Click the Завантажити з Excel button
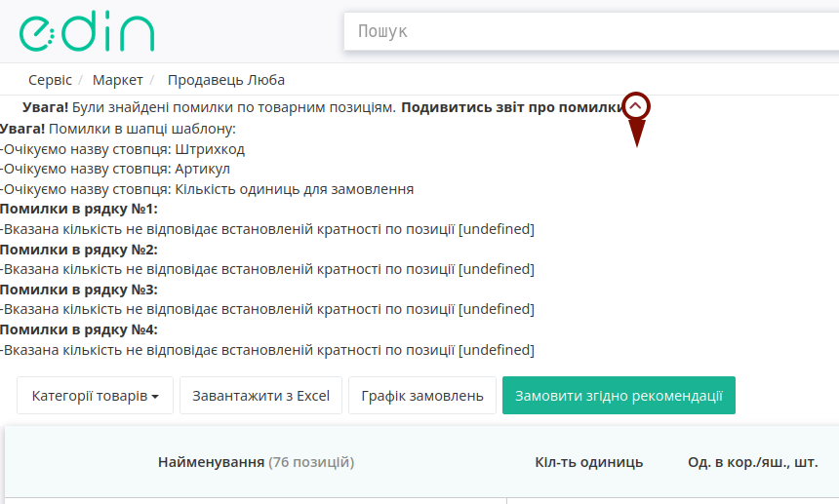The image size is (839, 504). click(x=261, y=396)
